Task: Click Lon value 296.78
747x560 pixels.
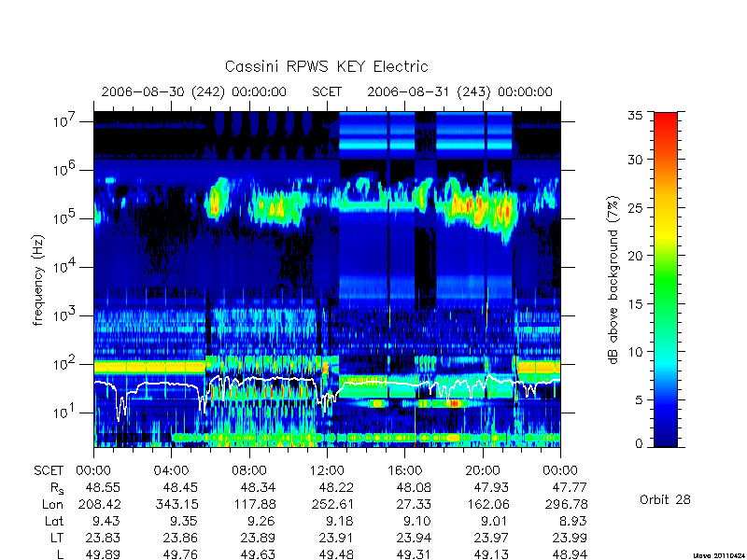Action: click(x=566, y=504)
